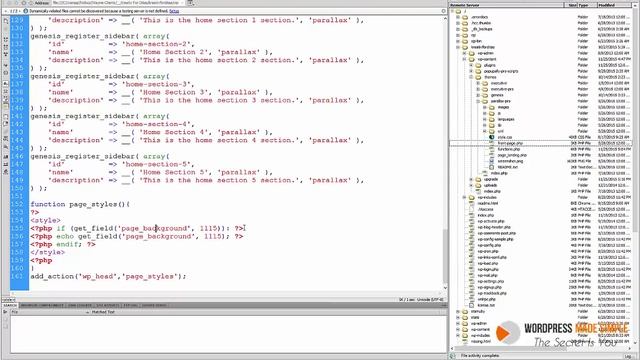Switch to the Site Reports tab

[x=107, y=305]
